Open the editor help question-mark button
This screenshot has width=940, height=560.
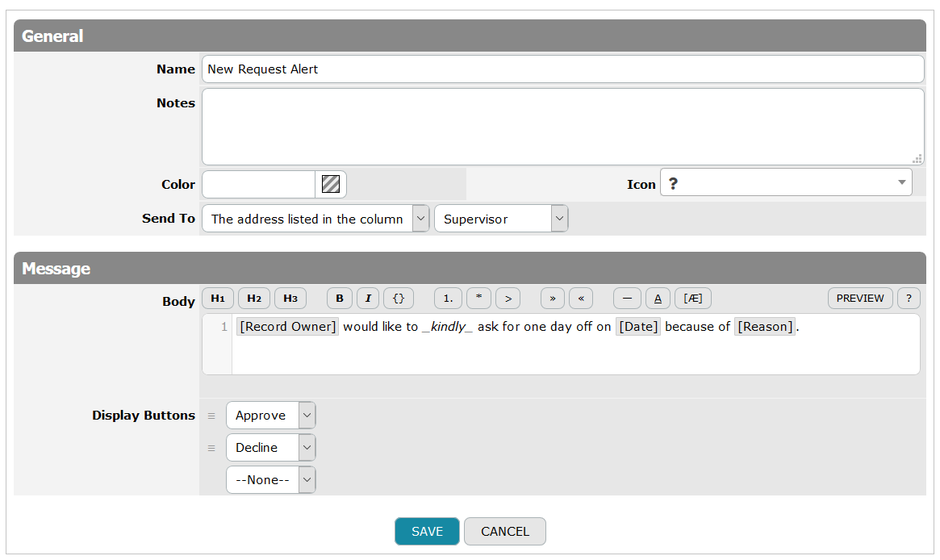909,299
